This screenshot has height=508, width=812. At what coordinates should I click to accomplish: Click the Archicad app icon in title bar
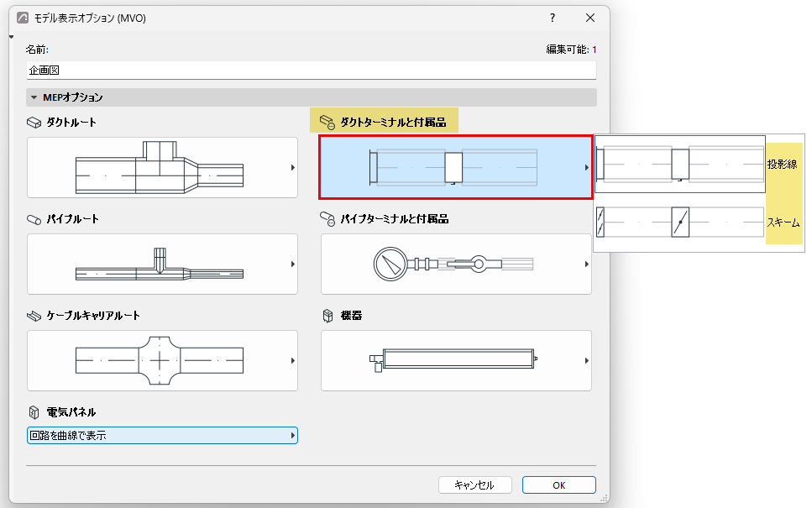point(23,18)
